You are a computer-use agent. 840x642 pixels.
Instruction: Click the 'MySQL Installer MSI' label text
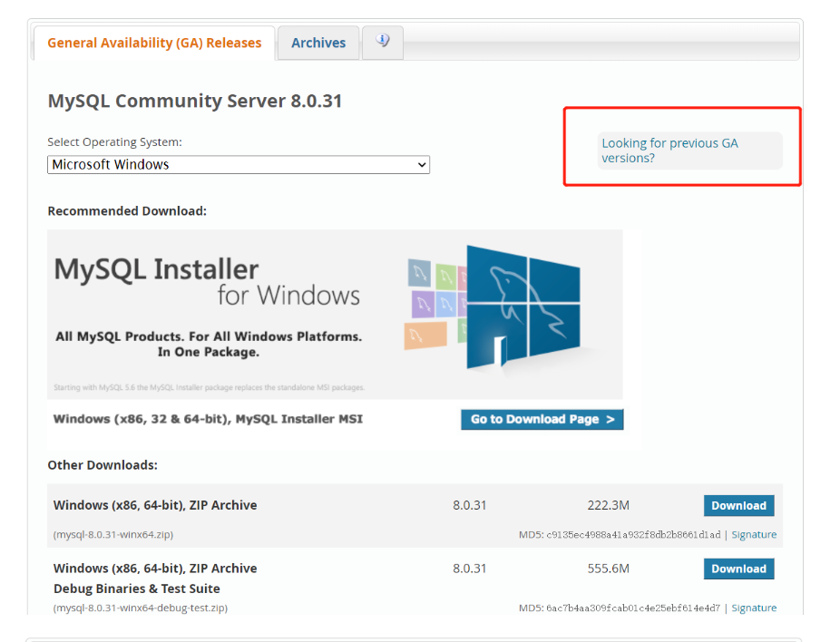(208, 419)
